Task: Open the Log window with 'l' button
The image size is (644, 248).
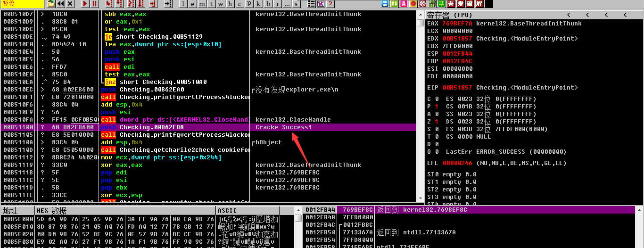Action: [x=183, y=4]
